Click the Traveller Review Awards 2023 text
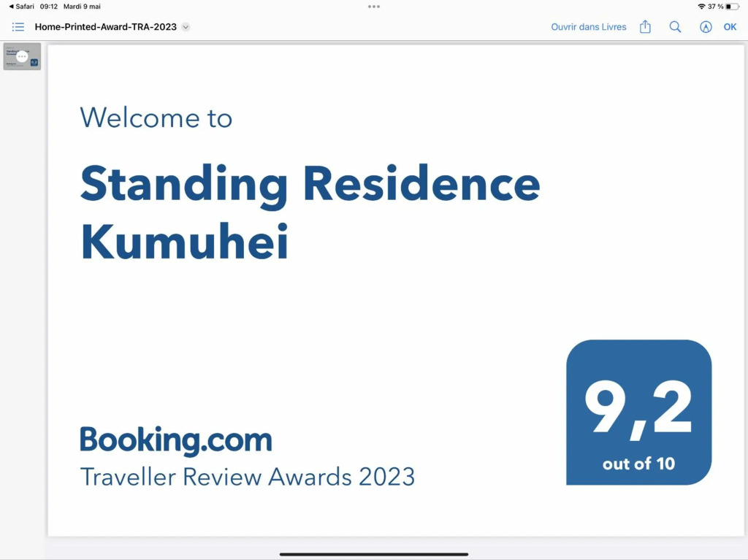 click(x=247, y=477)
